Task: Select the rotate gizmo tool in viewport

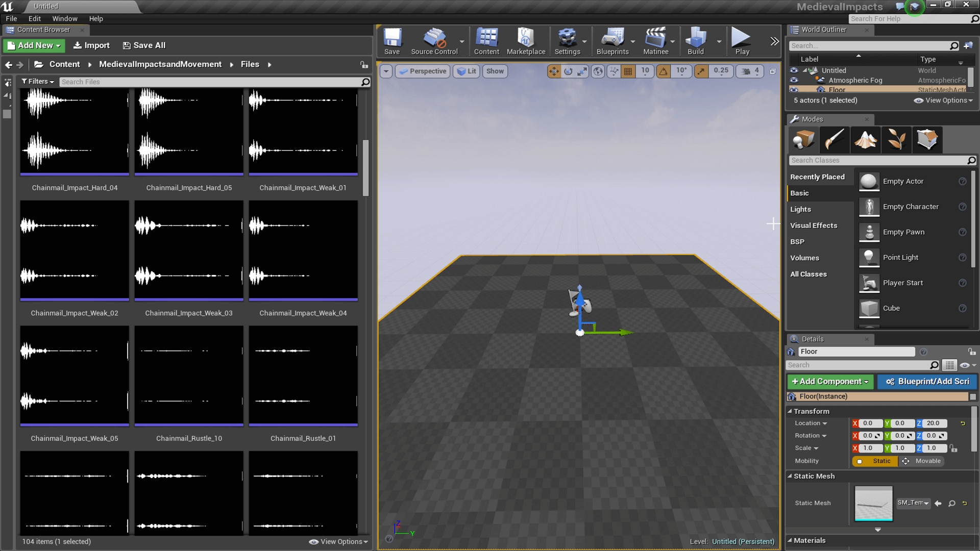Action: point(568,71)
